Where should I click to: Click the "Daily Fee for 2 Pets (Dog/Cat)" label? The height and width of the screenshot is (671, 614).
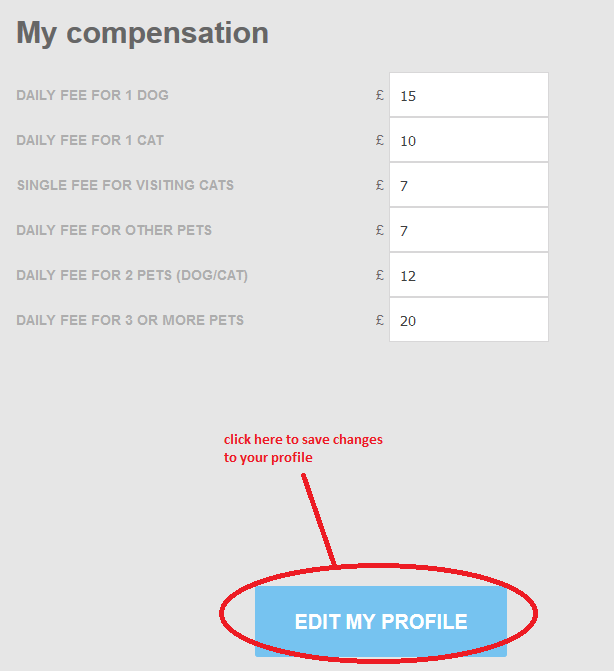click(132, 276)
